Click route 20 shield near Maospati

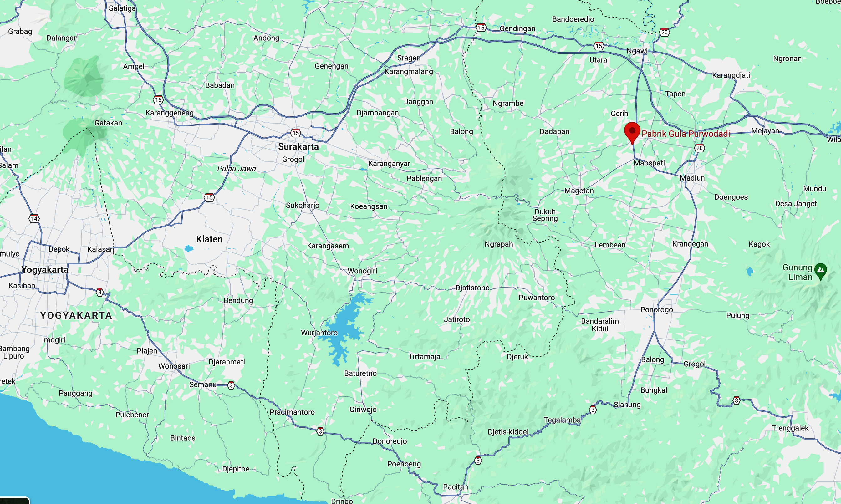699,148
